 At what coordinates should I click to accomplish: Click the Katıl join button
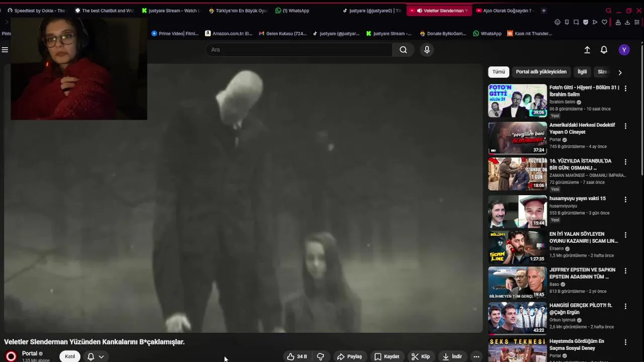[x=70, y=356]
